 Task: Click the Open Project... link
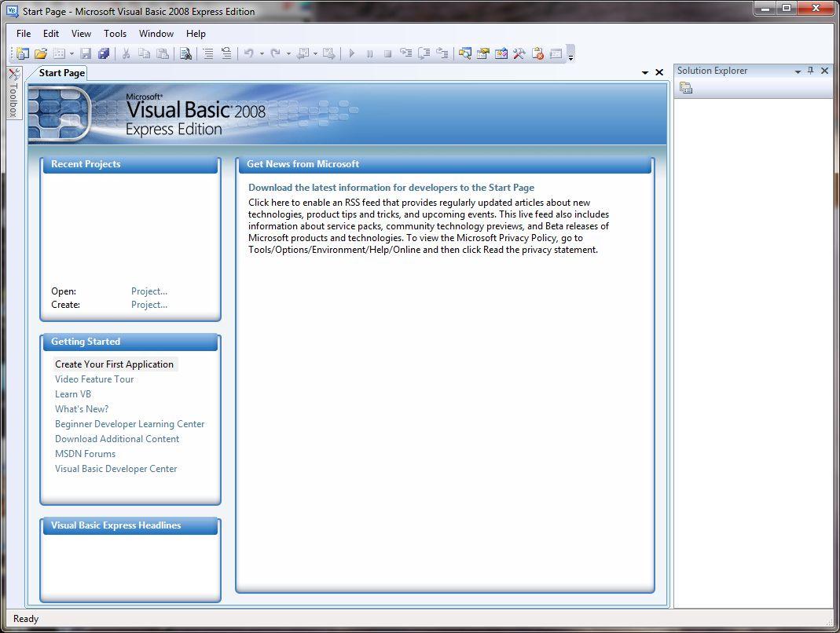pyautogui.click(x=149, y=291)
